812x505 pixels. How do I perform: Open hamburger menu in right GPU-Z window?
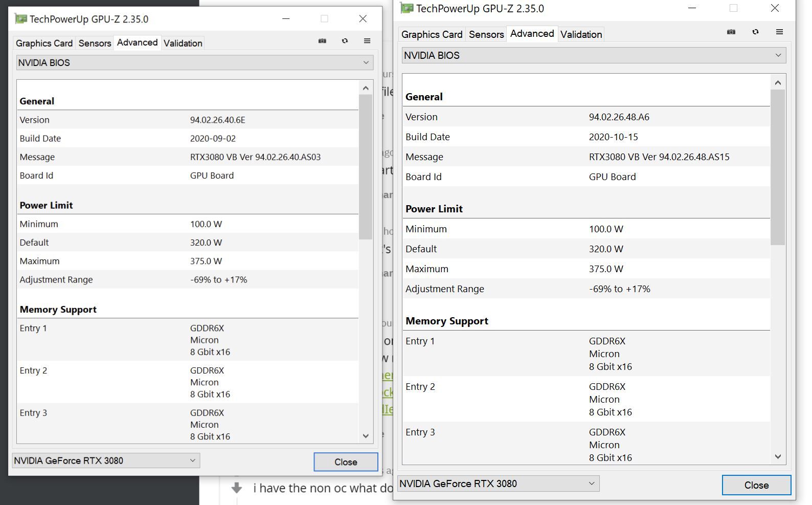(x=779, y=32)
